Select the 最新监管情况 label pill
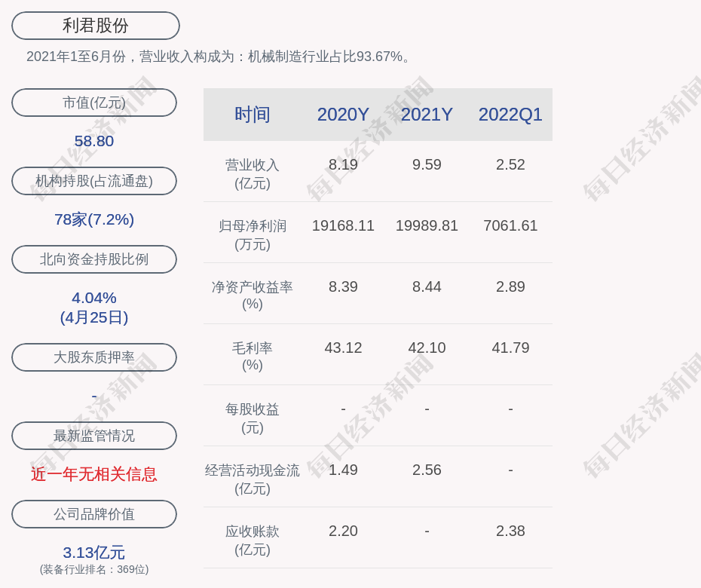This screenshot has width=701, height=588. [x=94, y=436]
